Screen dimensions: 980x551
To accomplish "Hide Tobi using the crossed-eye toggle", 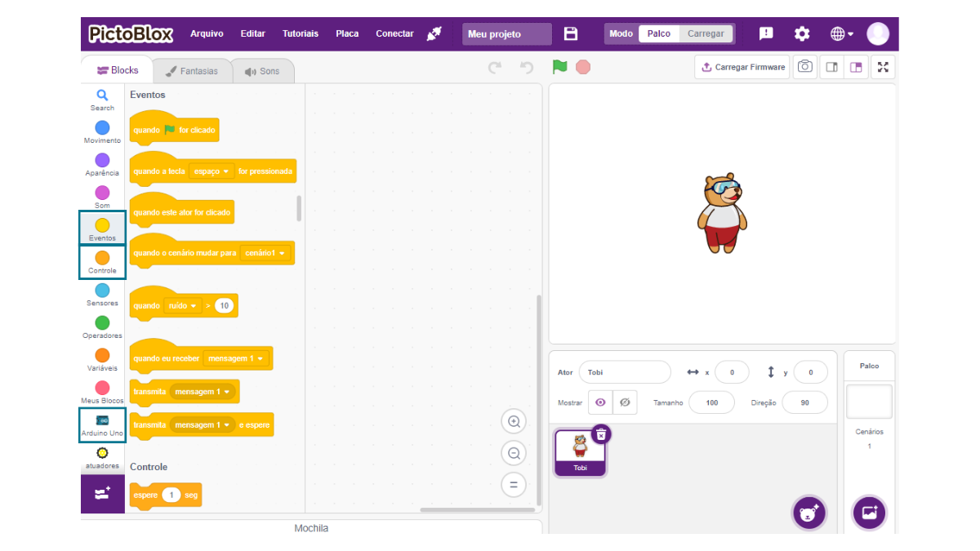I will pyautogui.click(x=625, y=402).
